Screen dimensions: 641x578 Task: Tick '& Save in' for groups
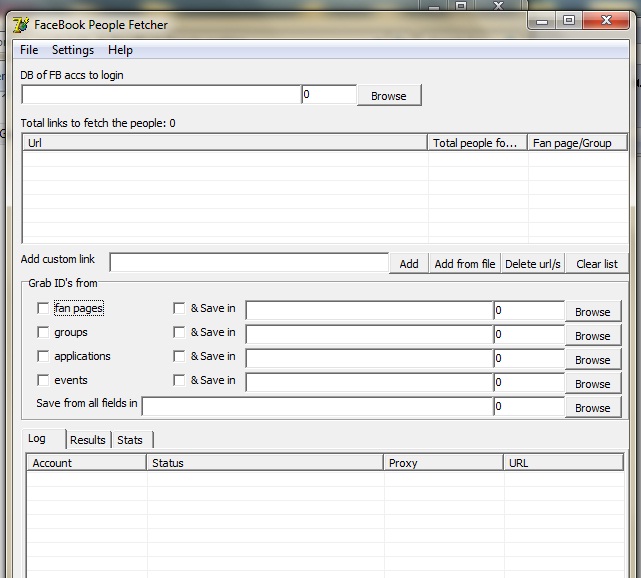tap(179, 332)
